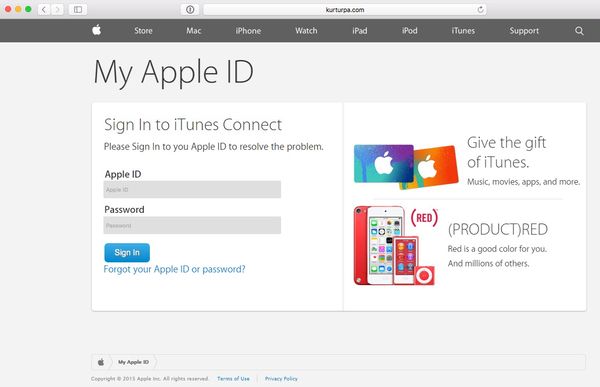This screenshot has width=600, height=387.
Task: Minimize the window with yellow button
Action: coord(18,9)
